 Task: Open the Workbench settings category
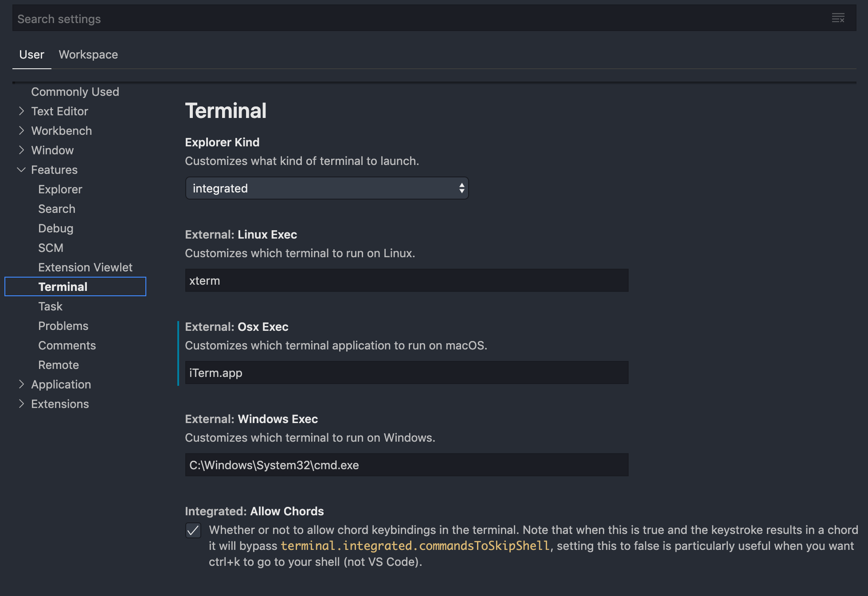62,131
